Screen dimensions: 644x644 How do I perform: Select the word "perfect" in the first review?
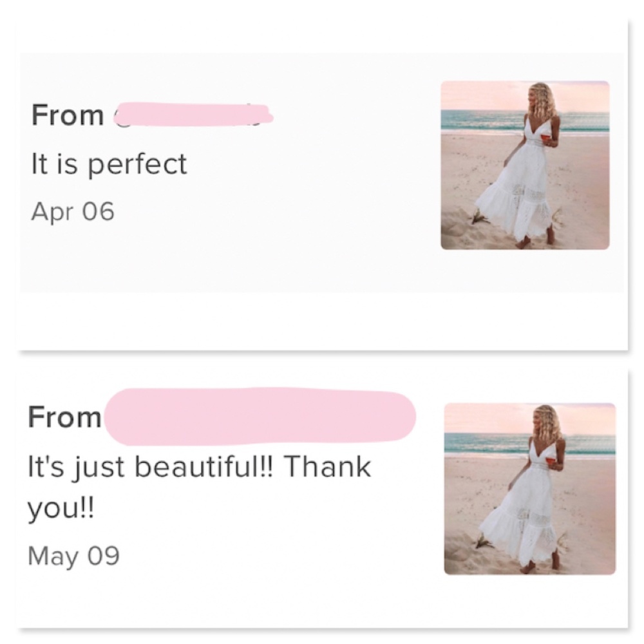[x=137, y=165]
